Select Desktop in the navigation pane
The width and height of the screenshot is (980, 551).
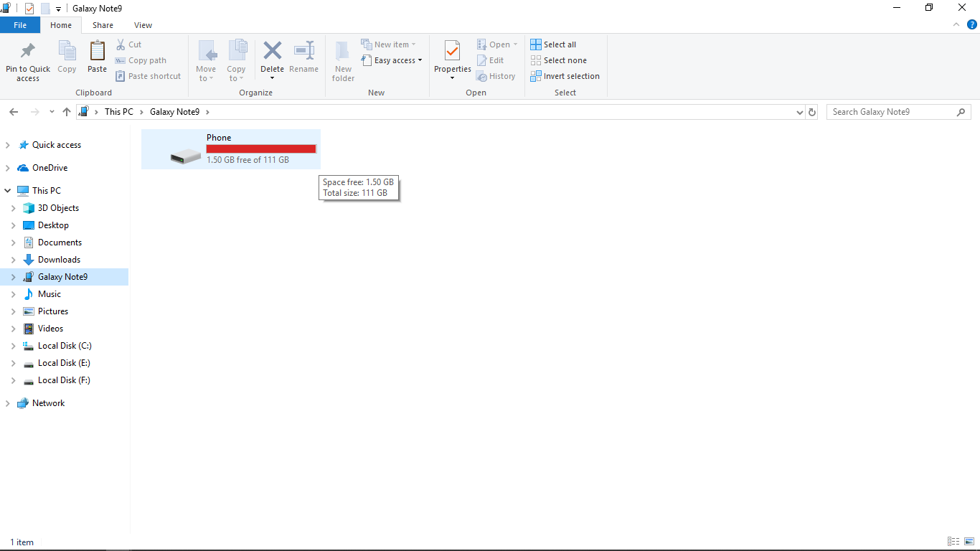pos(53,225)
